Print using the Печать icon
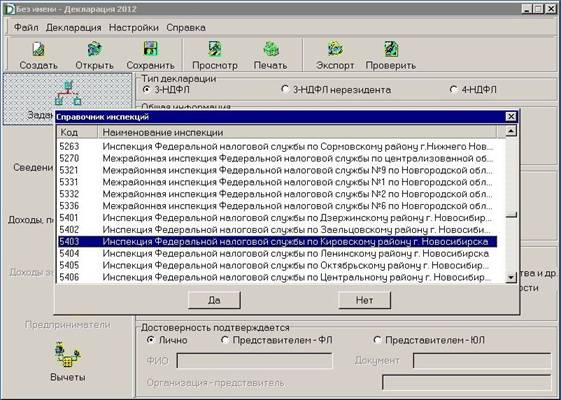The image size is (561, 400). coord(271,49)
